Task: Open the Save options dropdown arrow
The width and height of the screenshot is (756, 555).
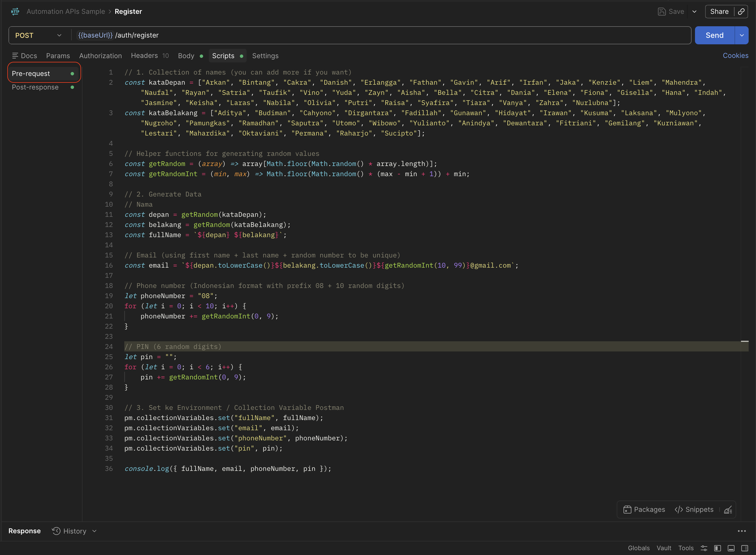Action: 694,11
